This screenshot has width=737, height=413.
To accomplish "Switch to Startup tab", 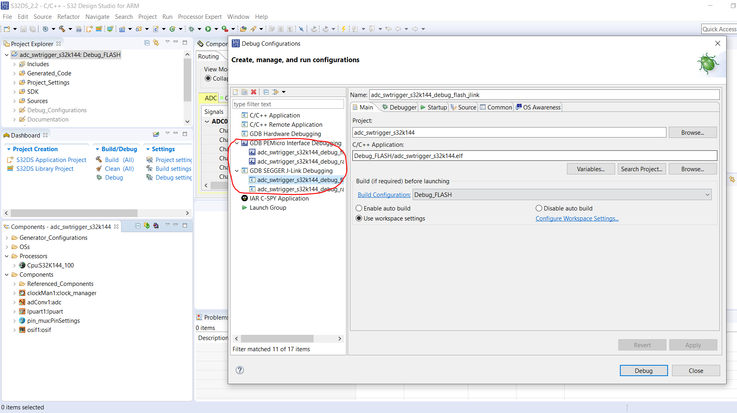I will click(433, 107).
